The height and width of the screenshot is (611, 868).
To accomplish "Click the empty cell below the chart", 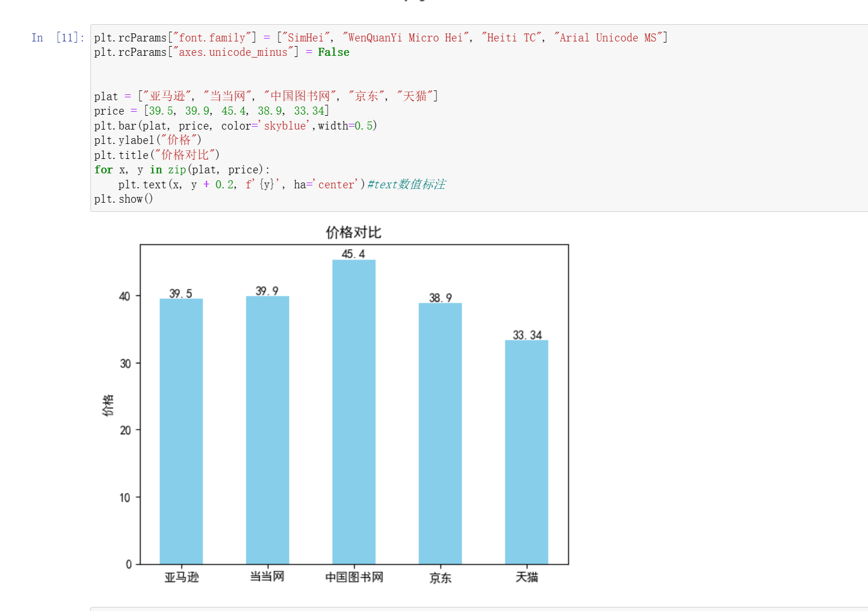I will [x=403, y=608].
